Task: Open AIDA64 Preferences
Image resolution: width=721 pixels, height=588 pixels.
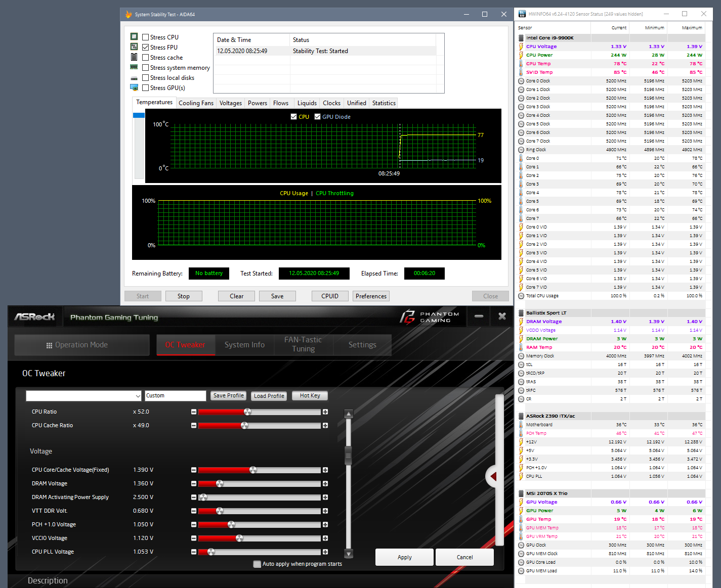Action: [x=371, y=296]
